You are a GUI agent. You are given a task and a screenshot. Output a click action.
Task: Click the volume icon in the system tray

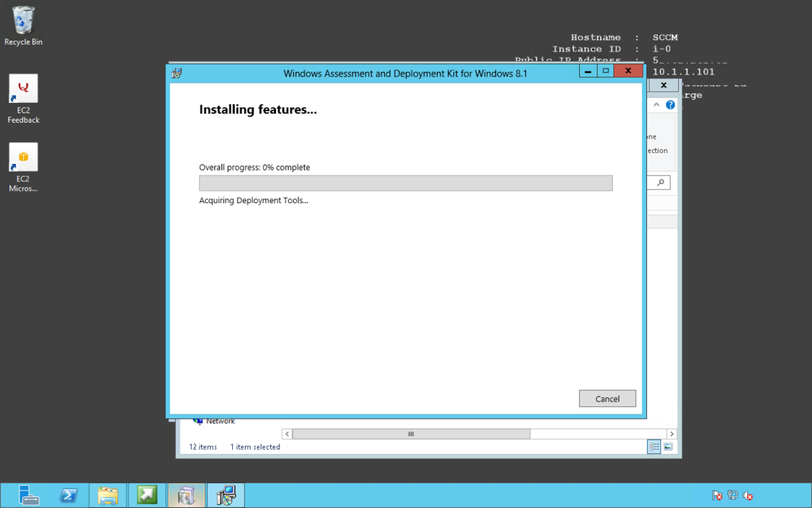point(748,495)
